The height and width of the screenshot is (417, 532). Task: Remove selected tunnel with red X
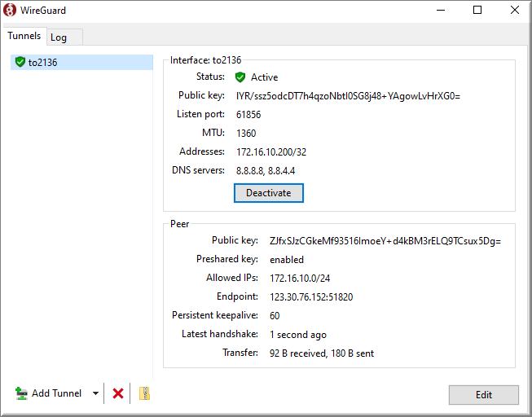(118, 393)
